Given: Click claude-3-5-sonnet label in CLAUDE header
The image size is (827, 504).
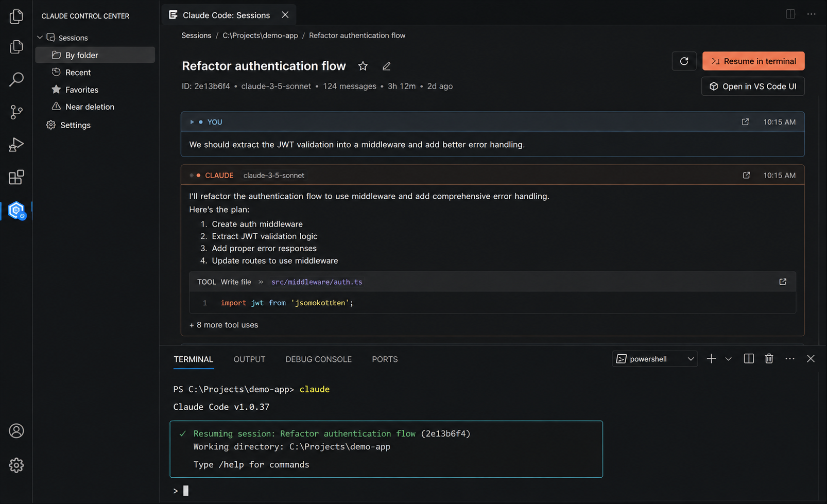Looking at the screenshot, I should tap(273, 176).
